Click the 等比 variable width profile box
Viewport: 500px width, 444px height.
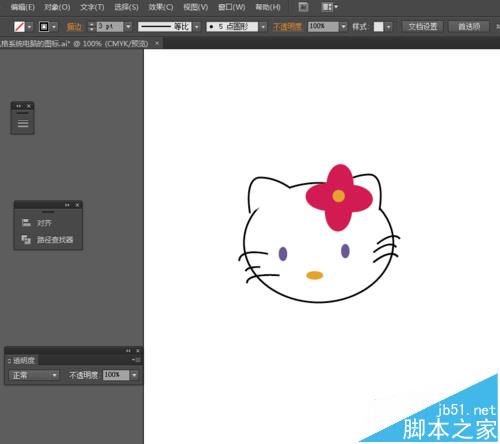click(165, 27)
